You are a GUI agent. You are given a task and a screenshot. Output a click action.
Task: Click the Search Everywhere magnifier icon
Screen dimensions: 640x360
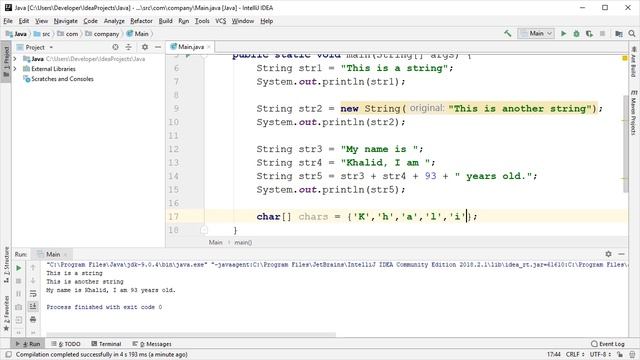pos(632,33)
